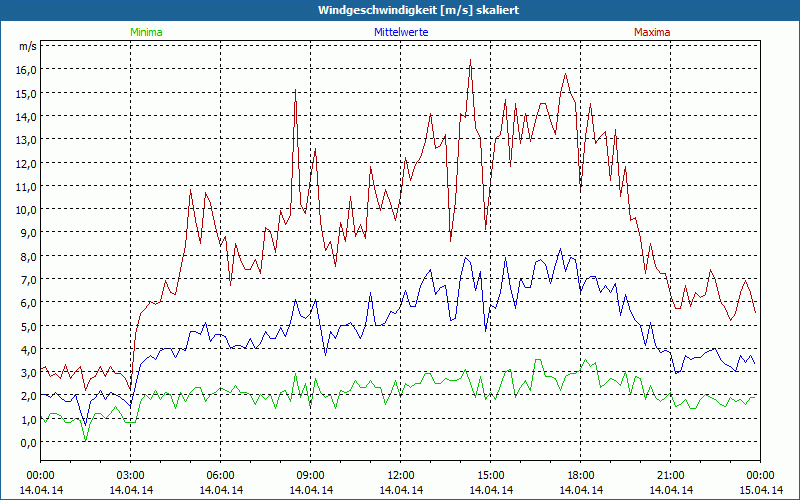Click the Maxima legend label

[x=652, y=32]
